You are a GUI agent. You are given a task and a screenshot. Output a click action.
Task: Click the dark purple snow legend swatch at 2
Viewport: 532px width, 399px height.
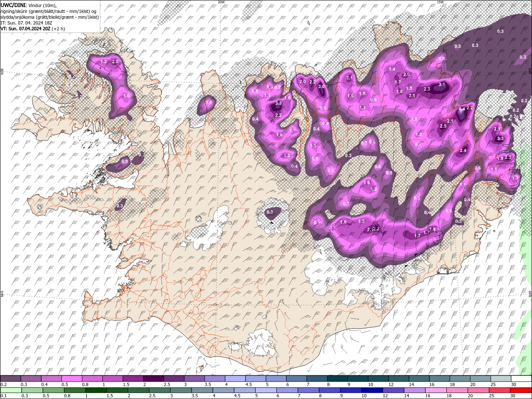(153, 379)
